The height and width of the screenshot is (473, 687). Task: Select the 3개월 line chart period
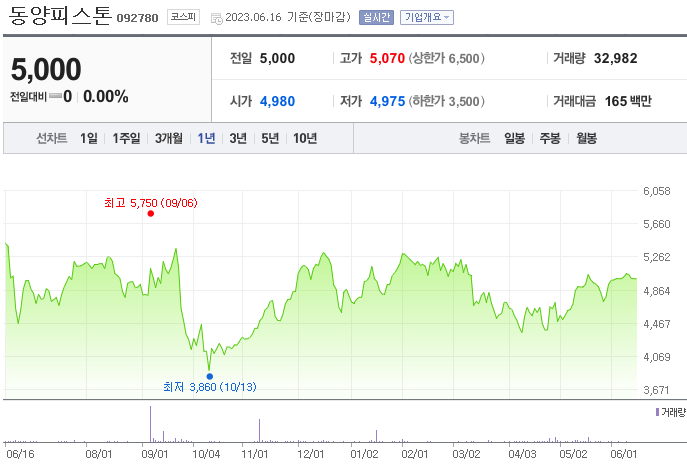click(169, 138)
